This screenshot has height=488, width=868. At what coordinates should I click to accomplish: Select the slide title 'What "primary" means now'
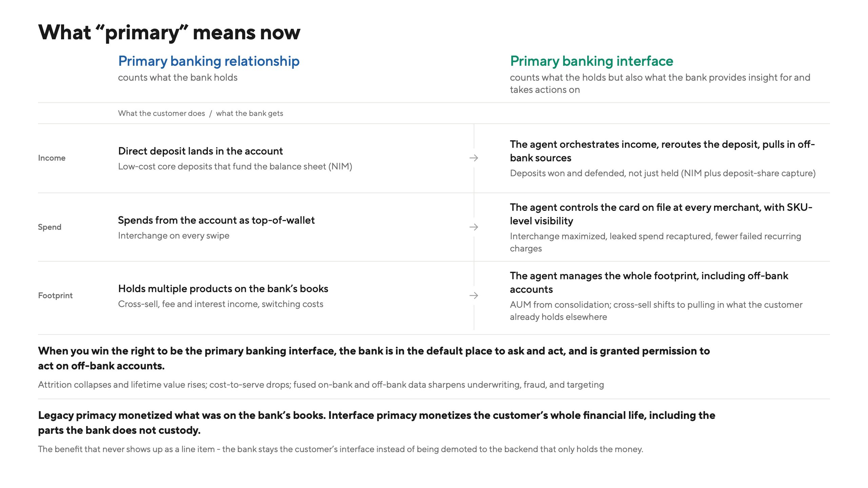[169, 33]
